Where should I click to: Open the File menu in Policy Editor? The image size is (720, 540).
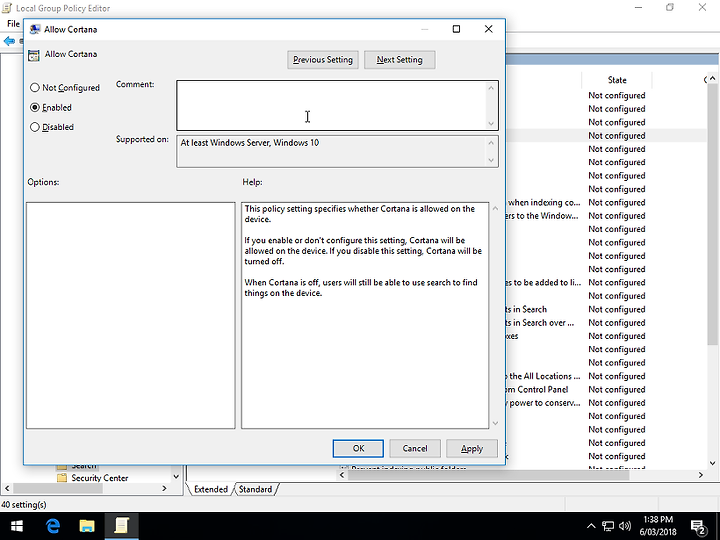13,23
